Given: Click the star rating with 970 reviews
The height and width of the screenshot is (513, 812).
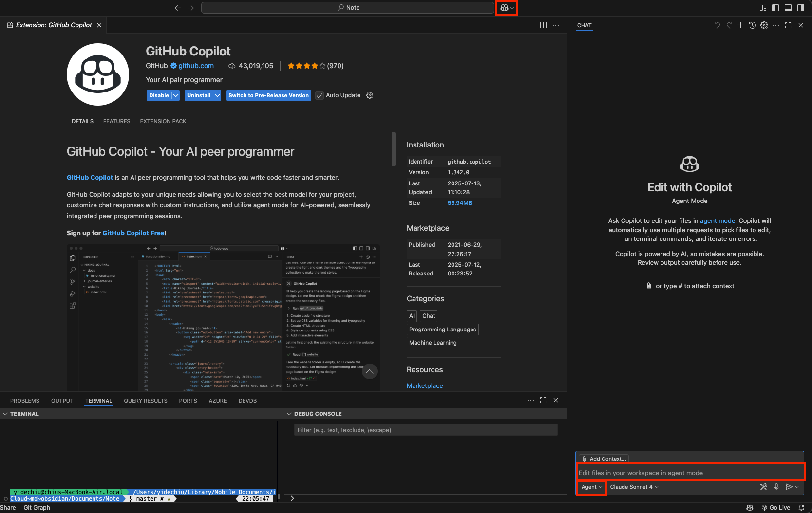Looking at the screenshot, I should coord(316,66).
